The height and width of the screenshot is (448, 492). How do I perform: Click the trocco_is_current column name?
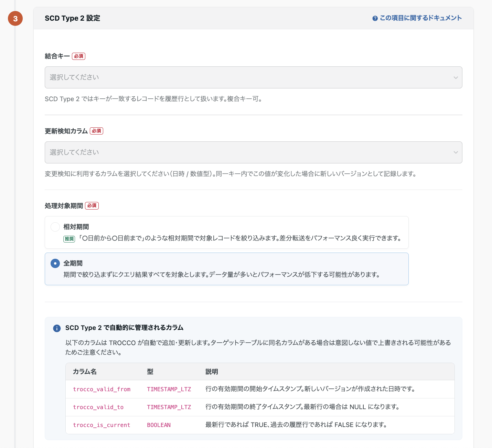[x=102, y=425]
